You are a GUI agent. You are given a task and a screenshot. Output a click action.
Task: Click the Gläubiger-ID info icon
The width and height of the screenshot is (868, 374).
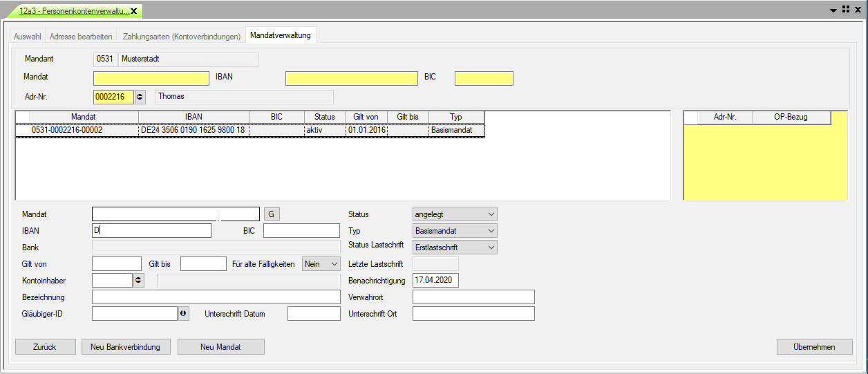(184, 314)
